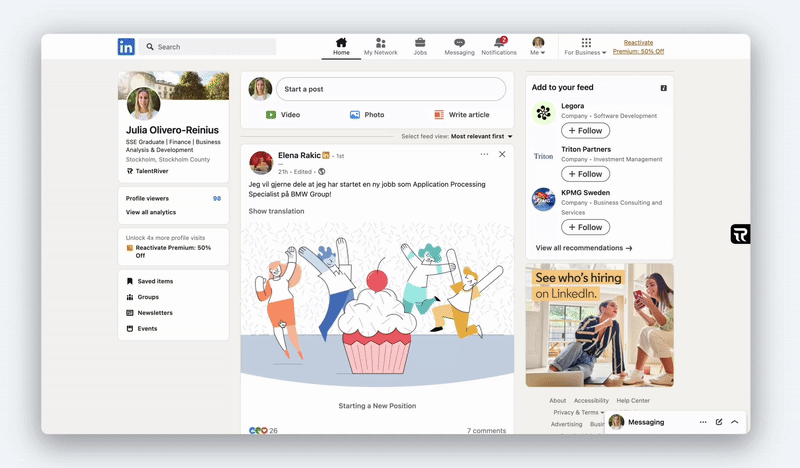Open KPMG Sweden logo
This screenshot has width=800, height=468.
click(543, 199)
